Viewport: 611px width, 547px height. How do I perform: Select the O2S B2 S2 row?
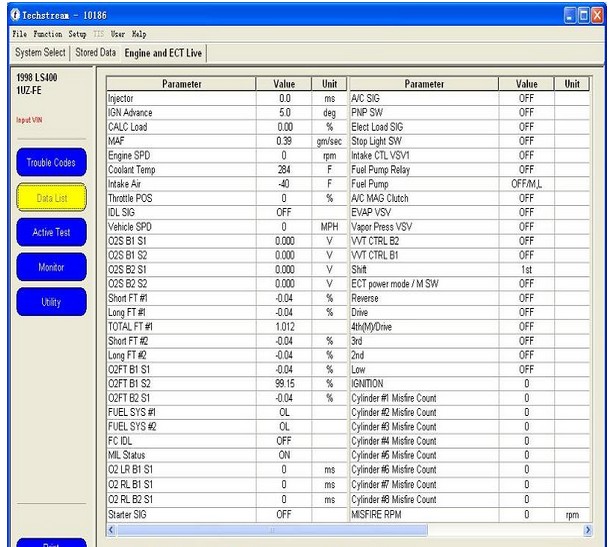pyautogui.click(x=226, y=284)
